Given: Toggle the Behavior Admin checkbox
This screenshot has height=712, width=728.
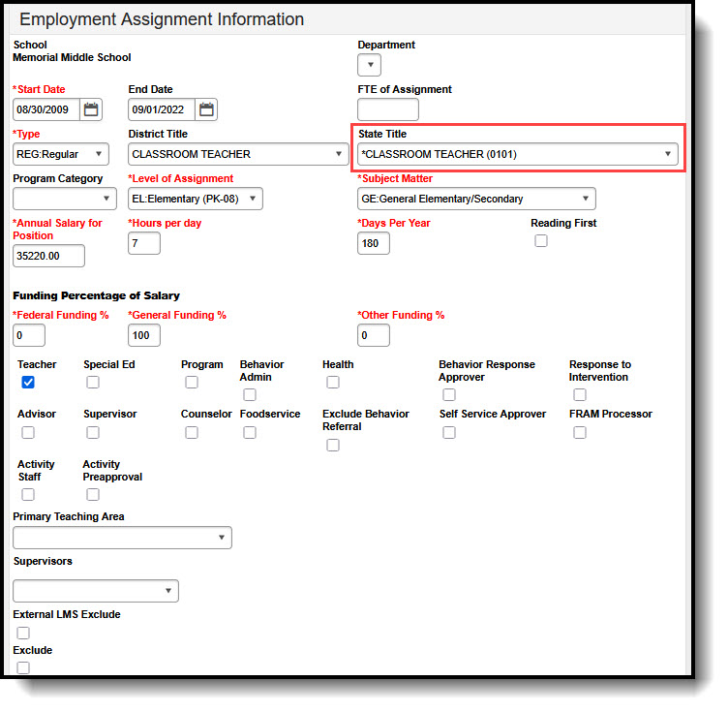Looking at the screenshot, I should (x=250, y=395).
